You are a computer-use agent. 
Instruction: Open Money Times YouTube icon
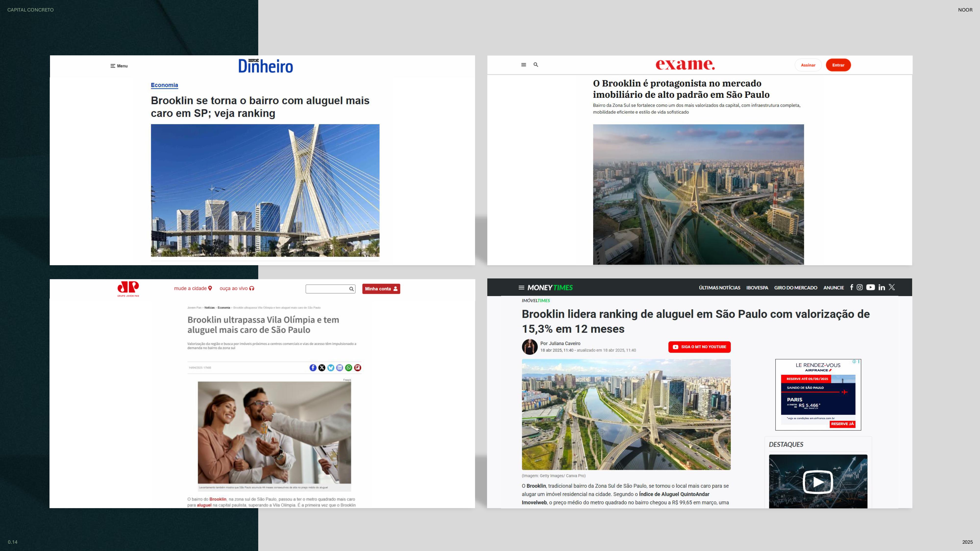870,287
